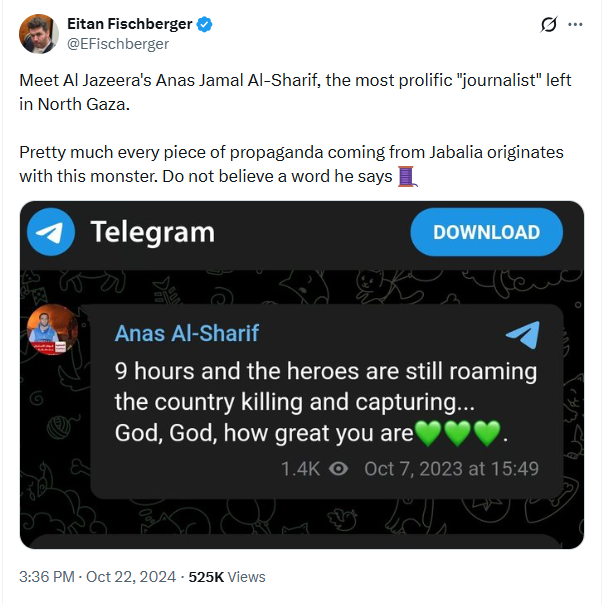
Task: Click the green hearts in the message
Action: [458, 434]
